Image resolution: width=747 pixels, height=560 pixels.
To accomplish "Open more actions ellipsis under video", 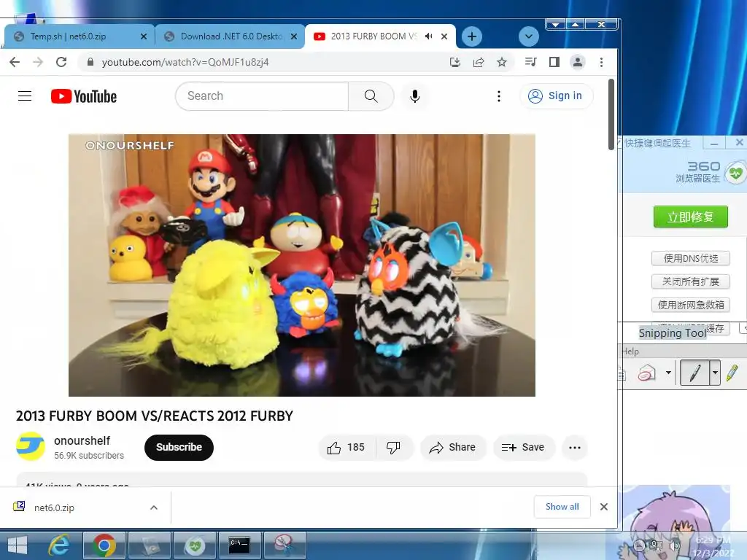I will 575,448.
